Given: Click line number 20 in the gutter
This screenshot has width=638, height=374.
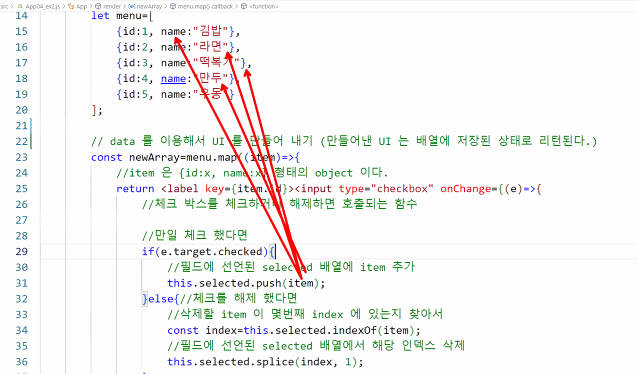Looking at the screenshot, I should [22, 110].
